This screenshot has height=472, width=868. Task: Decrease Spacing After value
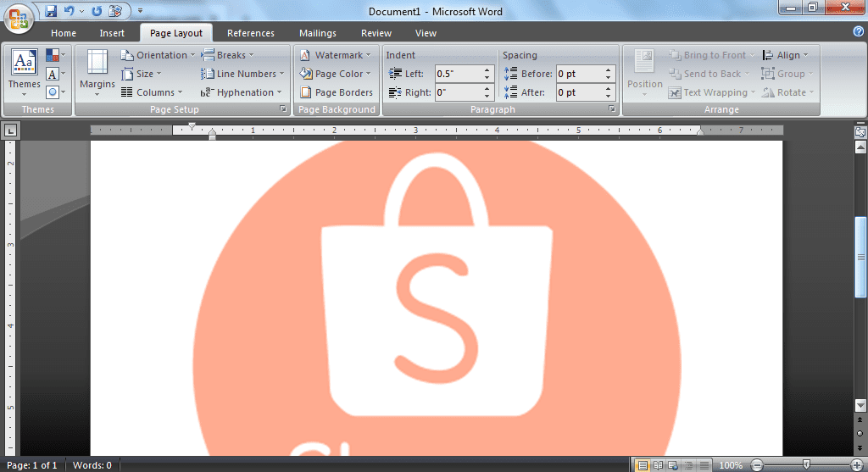(609, 97)
